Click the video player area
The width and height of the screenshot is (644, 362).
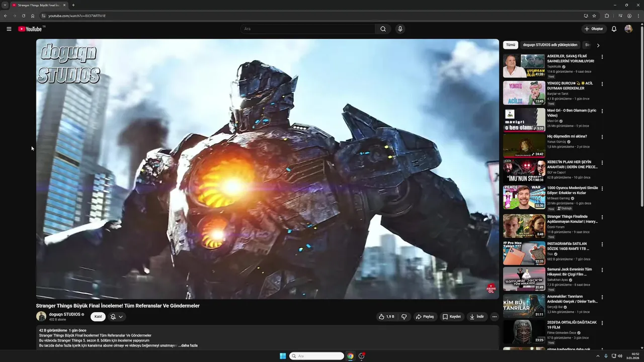pyautogui.click(x=268, y=169)
